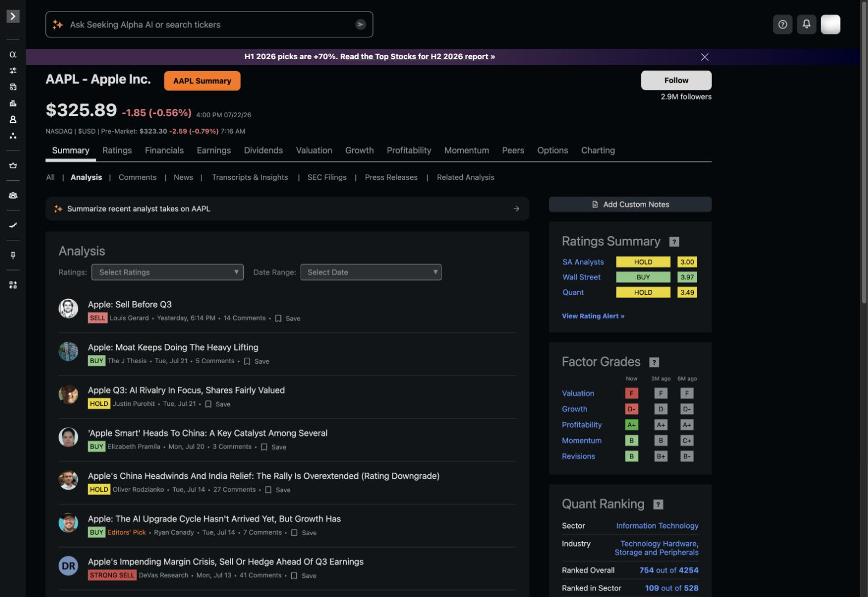Click the sparkle AI icon in the search bar

tap(58, 25)
